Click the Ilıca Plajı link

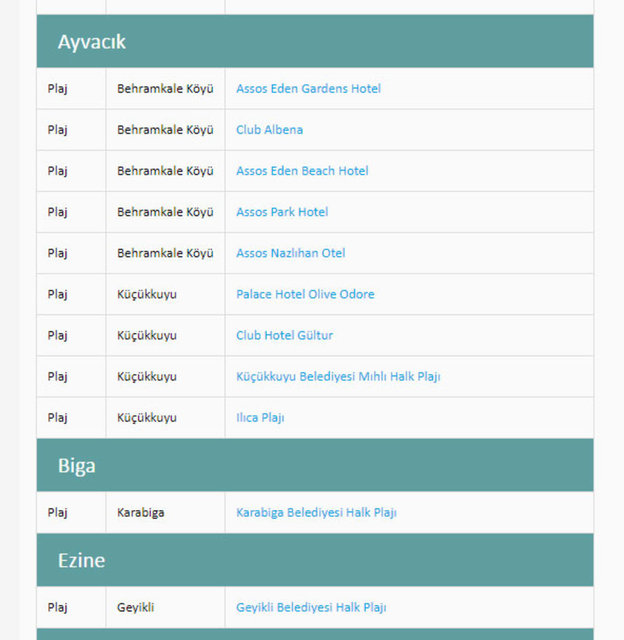(x=260, y=418)
